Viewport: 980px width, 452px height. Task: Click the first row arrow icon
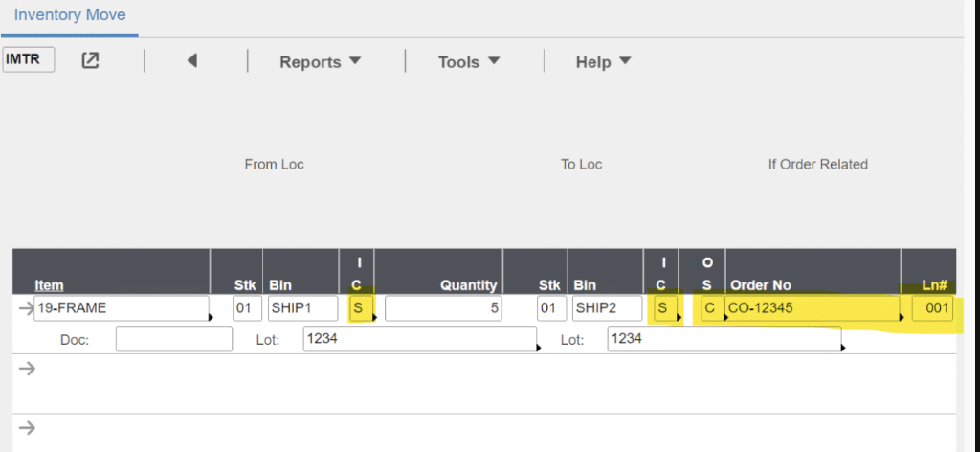24,307
